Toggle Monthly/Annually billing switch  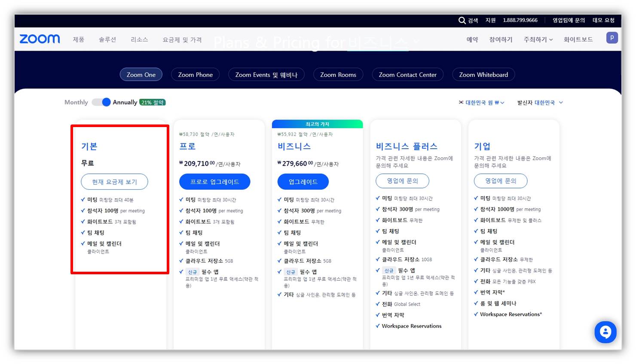coord(101,102)
